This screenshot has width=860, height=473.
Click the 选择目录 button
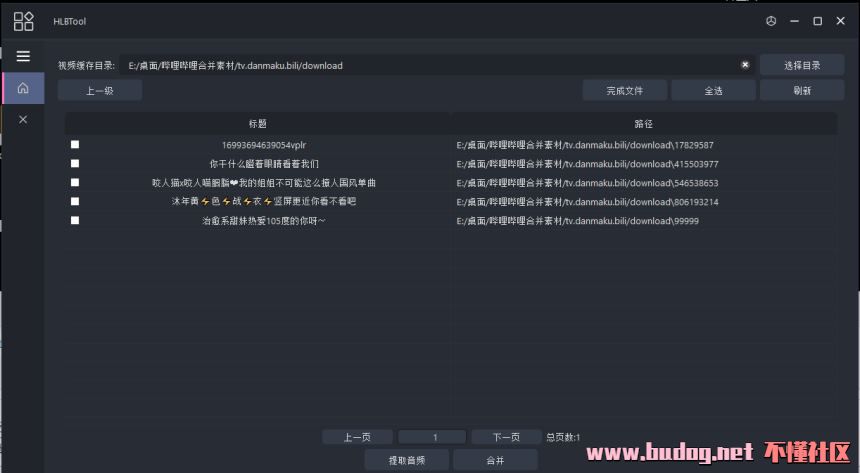[x=802, y=65]
